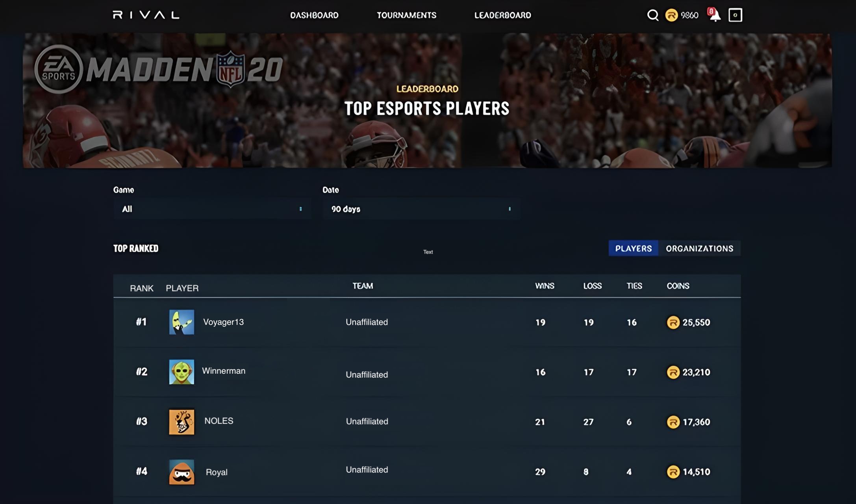The image size is (856, 504).
Task: Click the coin icon in Voyager13's row
Action: pos(673,322)
